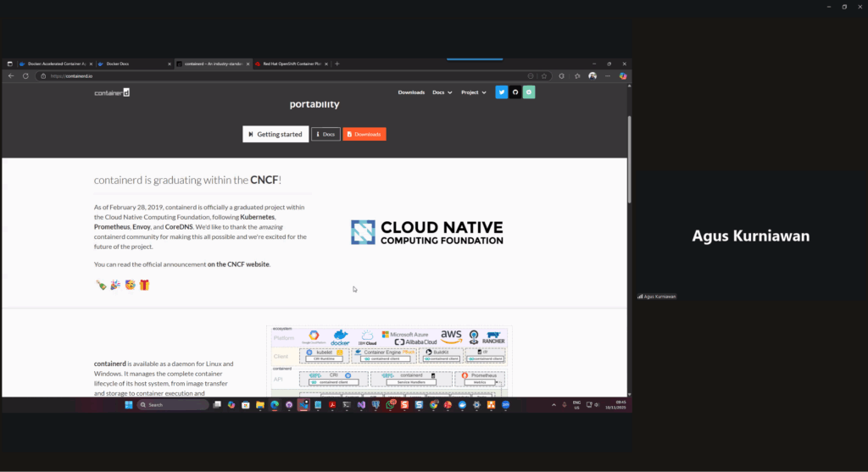868x472 pixels.
Task: Click the containerd logo in the header
Action: 112,92
